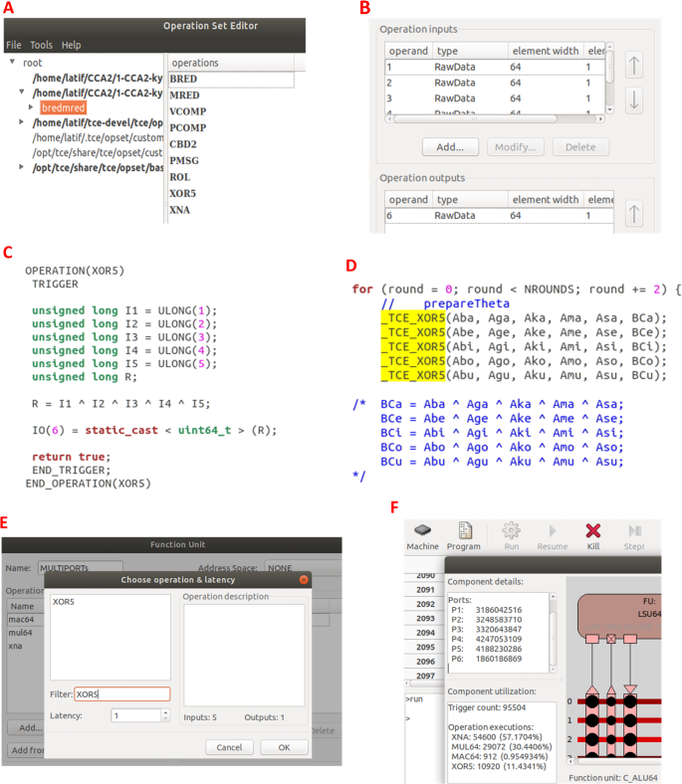The height and width of the screenshot is (784, 682).
Task: Click the Add from button in Function Unit
Action: coord(26,750)
